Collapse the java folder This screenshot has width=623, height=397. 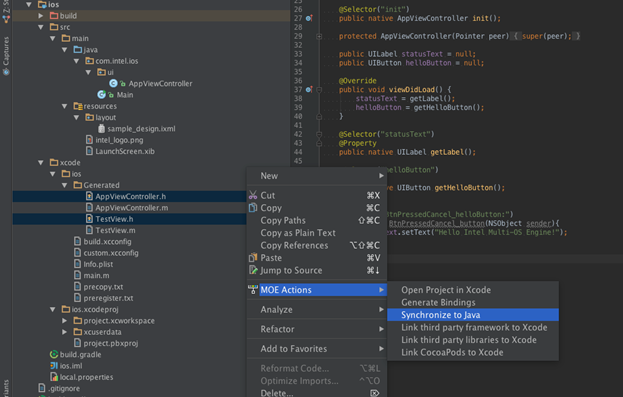[64, 50]
